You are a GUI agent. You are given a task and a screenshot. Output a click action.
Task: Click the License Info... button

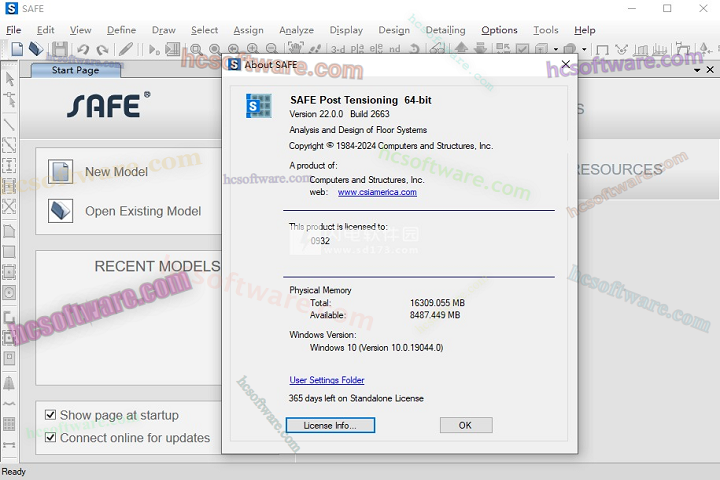pyautogui.click(x=330, y=425)
